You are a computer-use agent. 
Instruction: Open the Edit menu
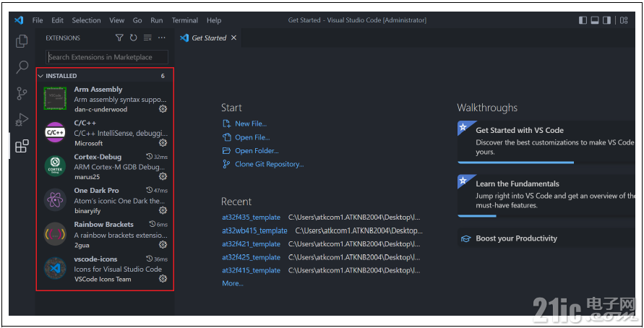click(58, 20)
